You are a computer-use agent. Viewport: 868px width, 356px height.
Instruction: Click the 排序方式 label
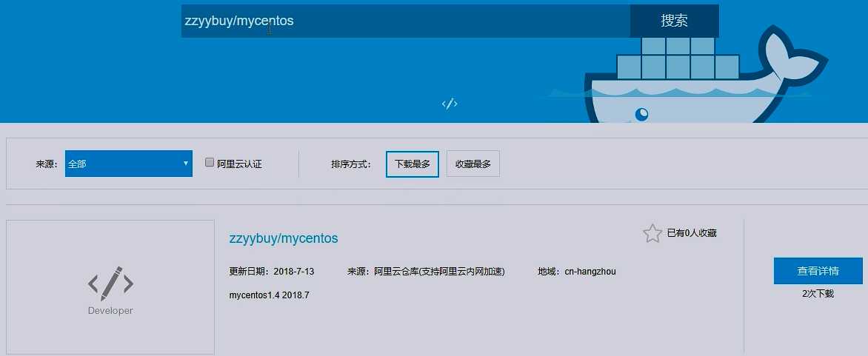351,164
